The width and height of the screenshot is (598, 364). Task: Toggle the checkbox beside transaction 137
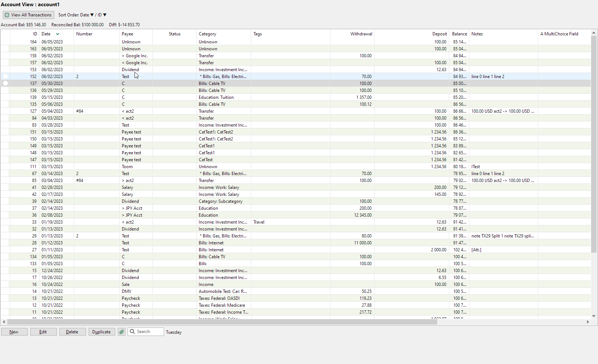(x=5, y=83)
